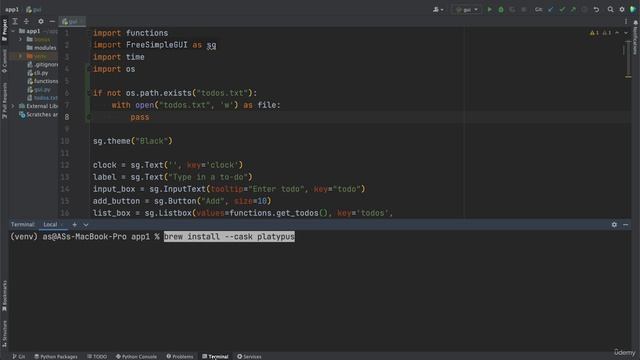Open Project panel options gear
This screenshot has width=640, height=360.
point(40,21)
